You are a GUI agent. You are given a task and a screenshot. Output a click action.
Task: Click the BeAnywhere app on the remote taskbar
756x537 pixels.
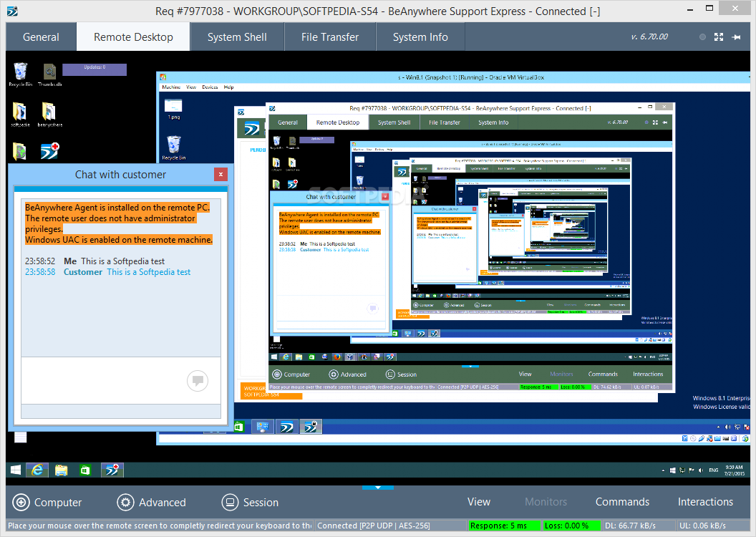(x=112, y=470)
